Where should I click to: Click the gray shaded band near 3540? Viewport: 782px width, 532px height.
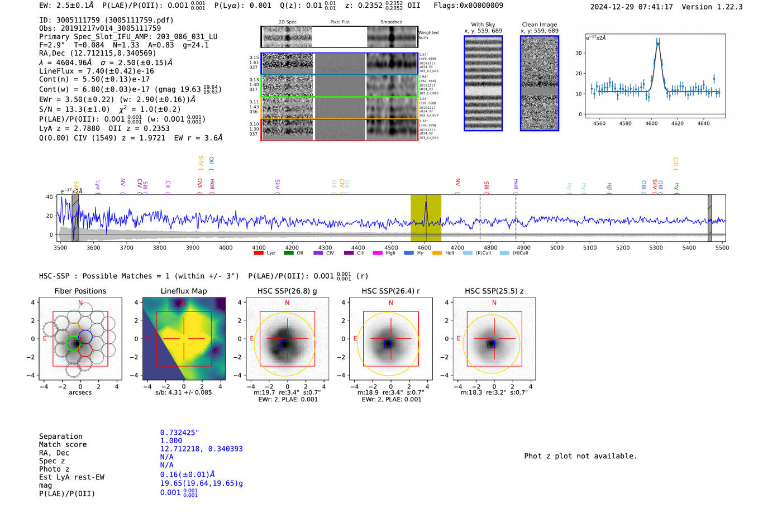coord(75,218)
